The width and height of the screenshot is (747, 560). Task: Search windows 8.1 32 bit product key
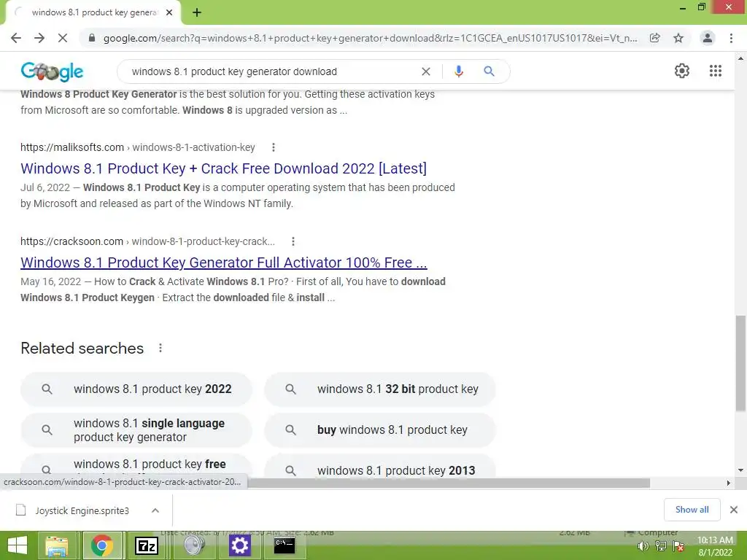point(379,389)
